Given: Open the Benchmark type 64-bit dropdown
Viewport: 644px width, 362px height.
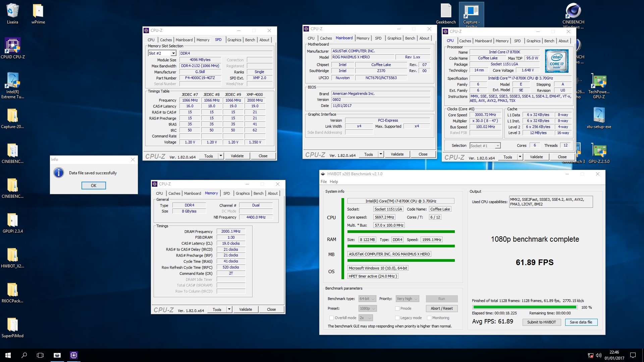Looking at the screenshot, I should click(x=367, y=299).
